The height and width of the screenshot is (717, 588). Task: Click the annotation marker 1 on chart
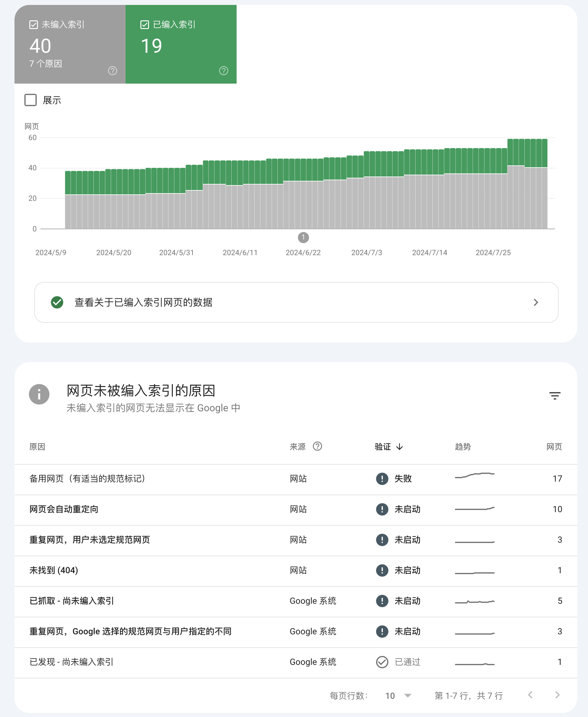pos(303,238)
